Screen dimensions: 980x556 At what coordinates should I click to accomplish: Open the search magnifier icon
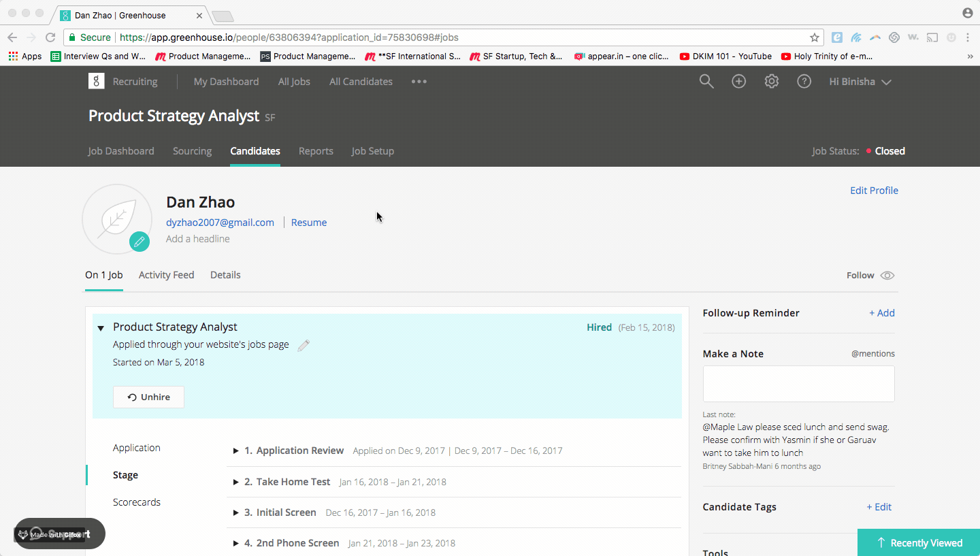coord(706,82)
